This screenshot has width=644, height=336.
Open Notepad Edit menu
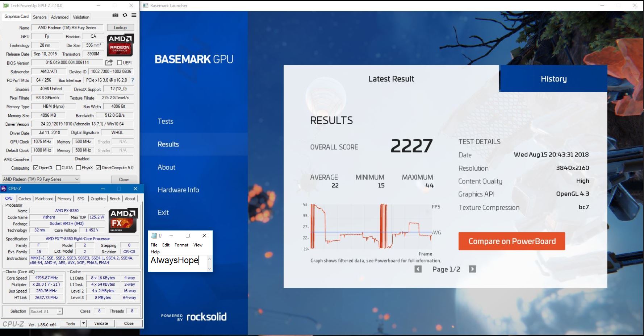(x=166, y=245)
